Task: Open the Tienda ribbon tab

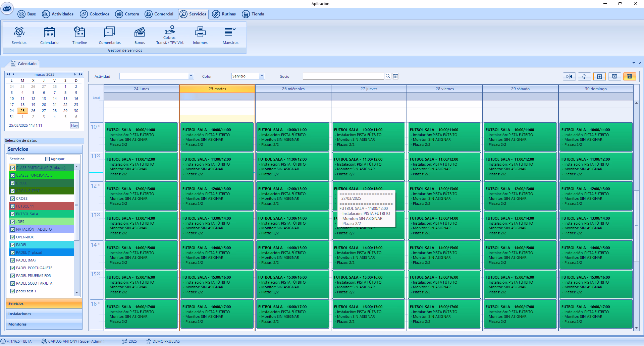Action: coord(253,14)
